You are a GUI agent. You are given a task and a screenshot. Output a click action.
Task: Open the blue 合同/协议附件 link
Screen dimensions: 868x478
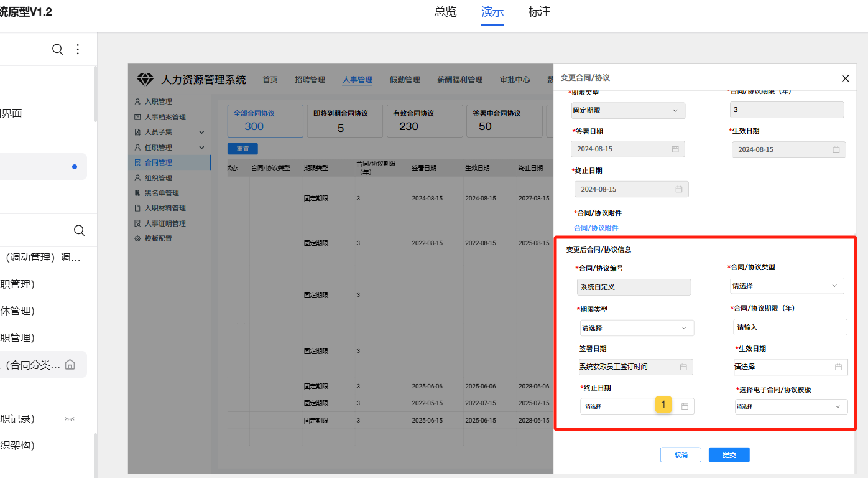(x=596, y=228)
